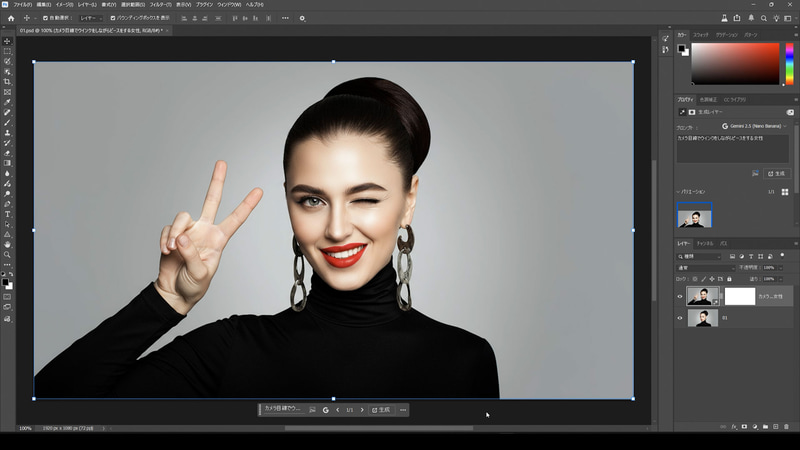Select the Clone Stamp tool
800x450 pixels.
(x=7, y=133)
